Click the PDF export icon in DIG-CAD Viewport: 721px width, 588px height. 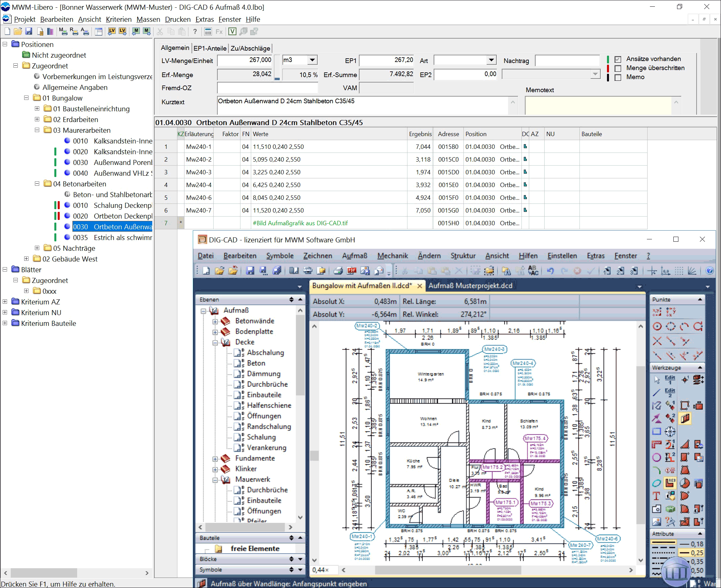click(352, 270)
